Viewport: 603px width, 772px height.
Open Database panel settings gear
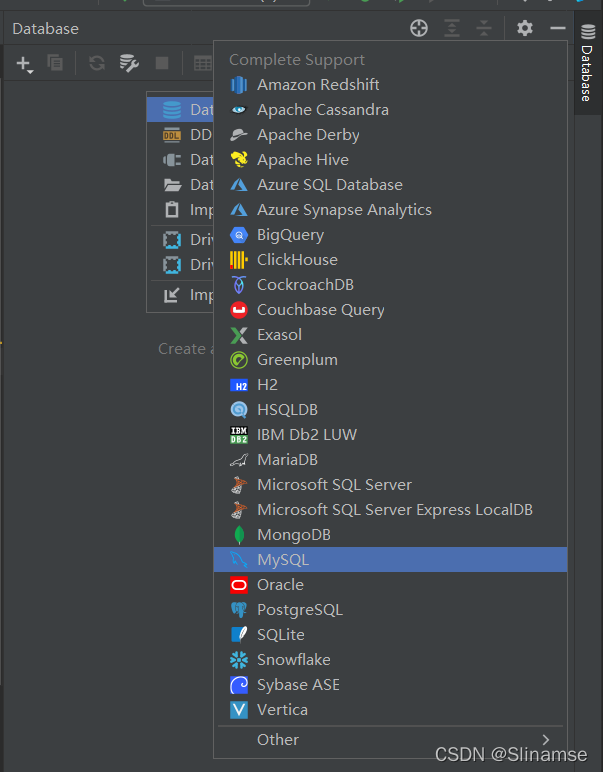pyautogui.click(x=525, y=28)
